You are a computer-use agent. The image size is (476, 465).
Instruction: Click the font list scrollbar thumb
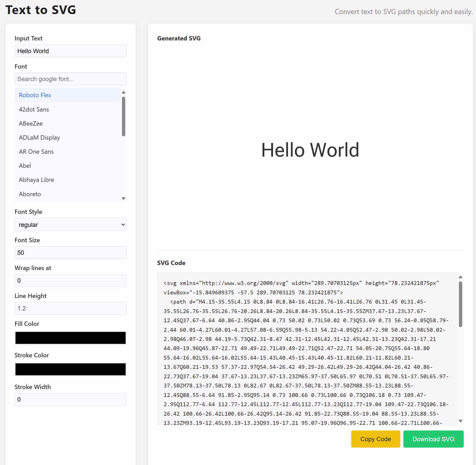click(123, 116)
